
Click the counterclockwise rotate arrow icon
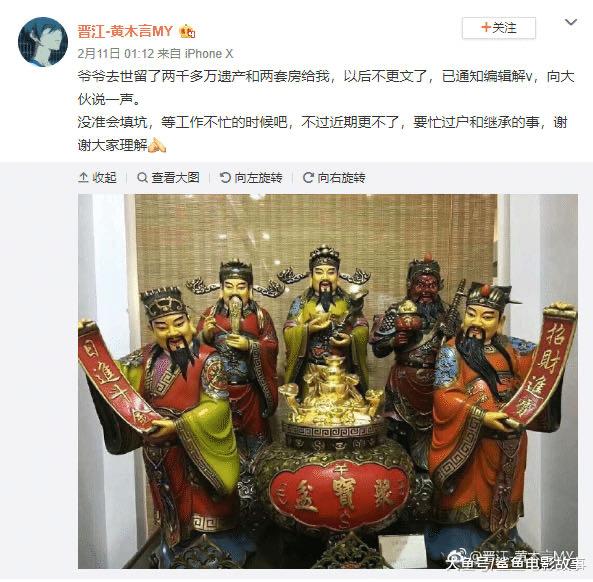225,177
